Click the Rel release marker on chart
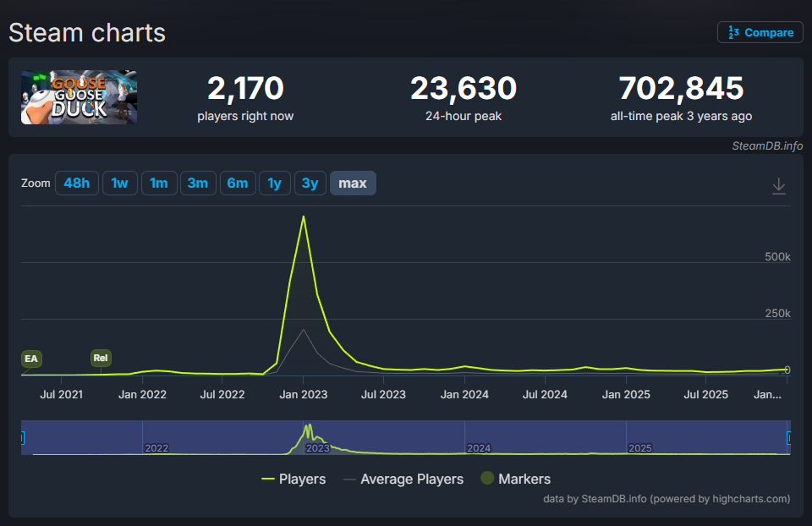Screen dimensions: 812x526 [101, 358]
